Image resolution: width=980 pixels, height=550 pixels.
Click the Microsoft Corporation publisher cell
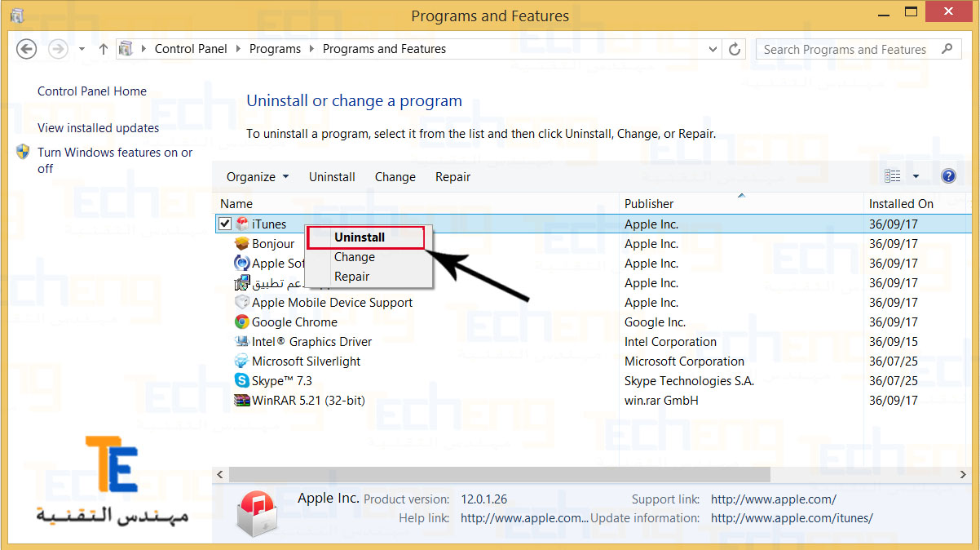coord(685,361)
